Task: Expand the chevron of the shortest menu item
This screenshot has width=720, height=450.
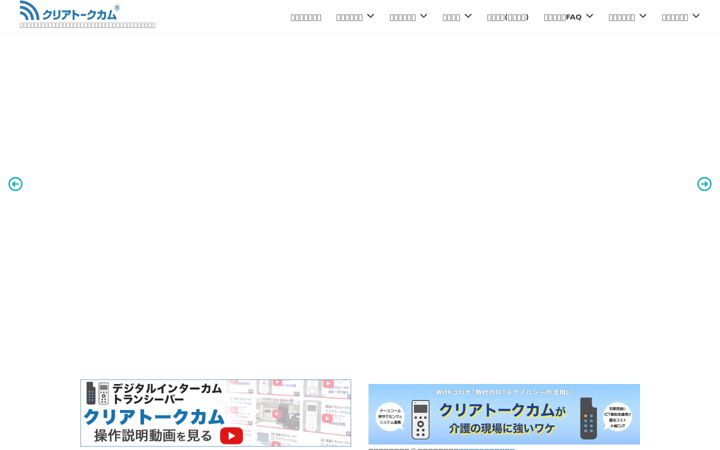Action: (x=468, y=16)
